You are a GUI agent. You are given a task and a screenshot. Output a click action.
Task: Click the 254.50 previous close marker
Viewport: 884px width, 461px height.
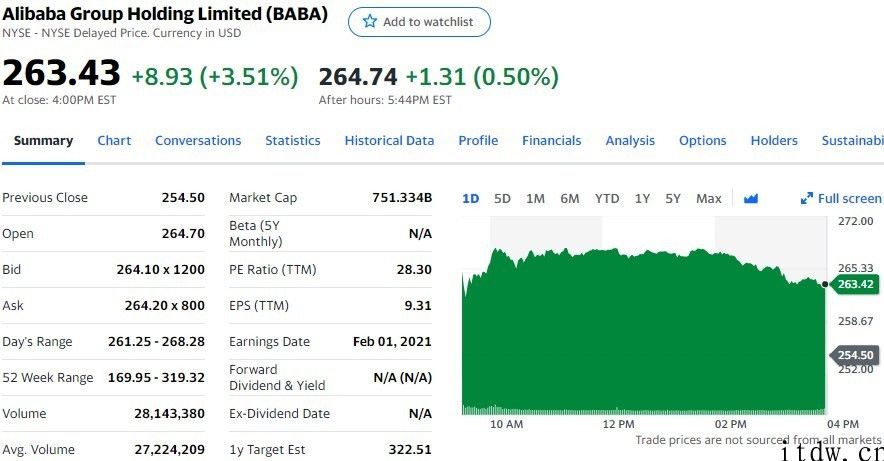pyautogui.click(x=854, y=355)
